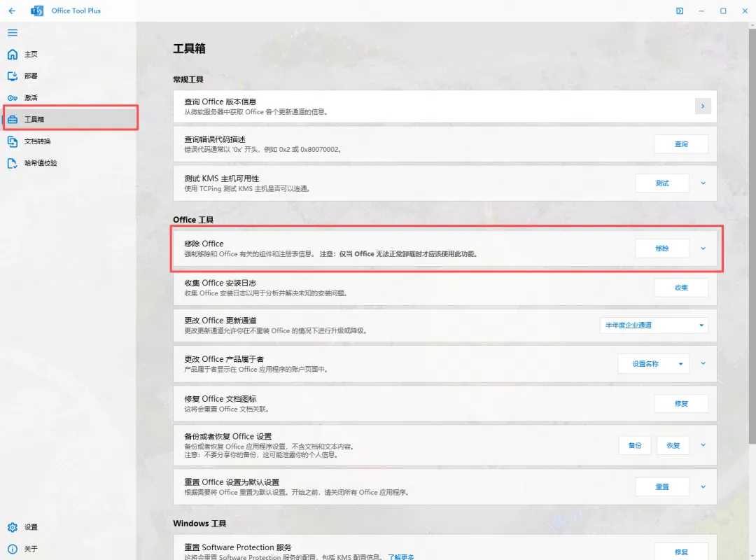Open the command window icon in title bar

[x=680, y=10]
